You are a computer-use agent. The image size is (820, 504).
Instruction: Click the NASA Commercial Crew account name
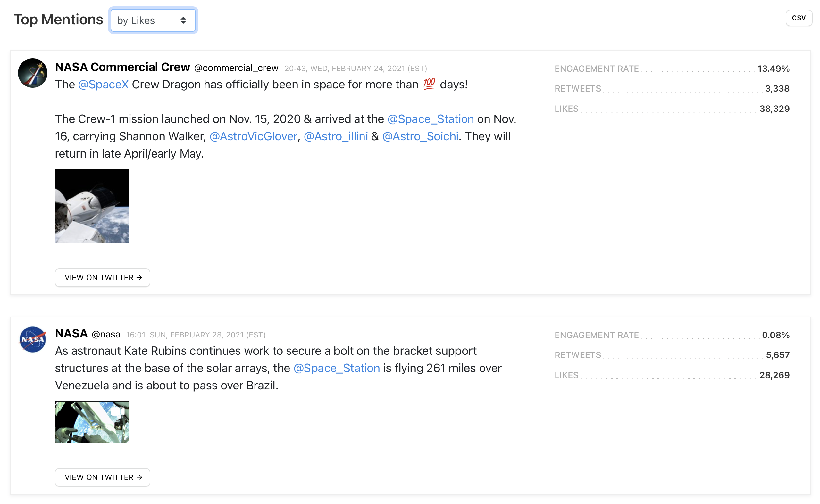click(122, 67)
